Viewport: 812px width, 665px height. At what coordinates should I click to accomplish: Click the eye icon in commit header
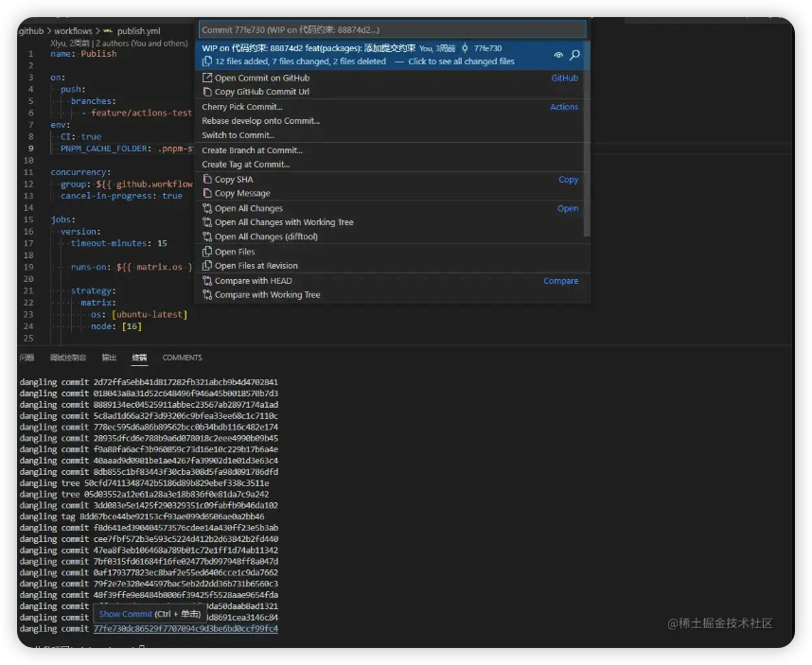pos(558,55)
